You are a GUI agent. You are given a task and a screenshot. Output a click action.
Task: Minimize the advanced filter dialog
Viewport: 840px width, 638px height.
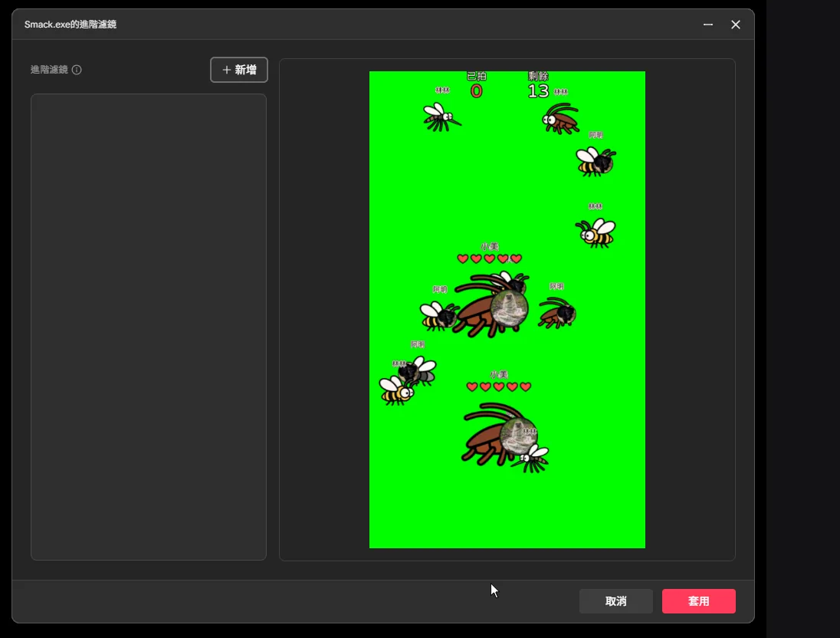[708, 25]
